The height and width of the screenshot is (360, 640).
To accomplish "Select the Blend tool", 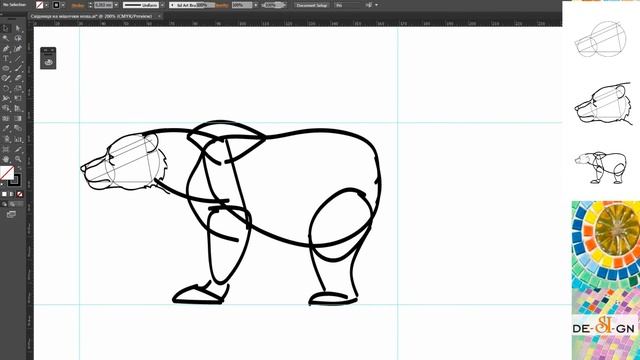I will 18,129.
